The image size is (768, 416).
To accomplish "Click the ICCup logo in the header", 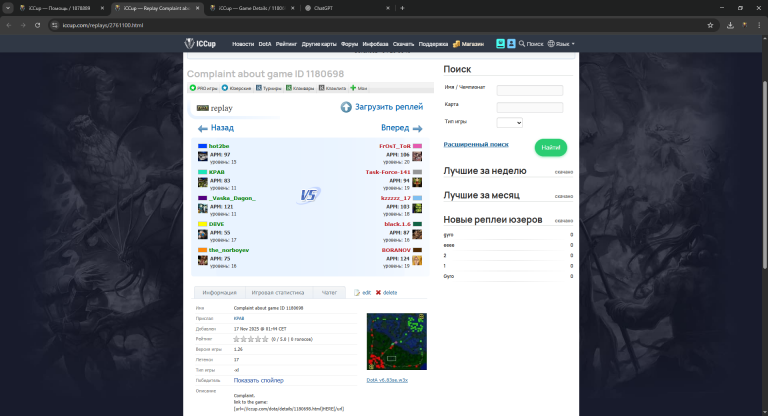I will [x=200, y=44].
